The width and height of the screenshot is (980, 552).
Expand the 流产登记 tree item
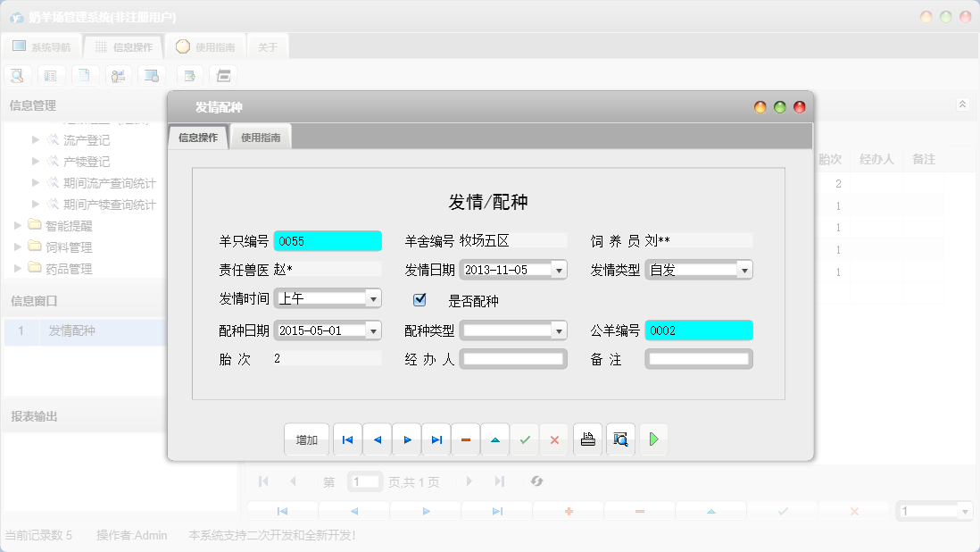point(34,139)
